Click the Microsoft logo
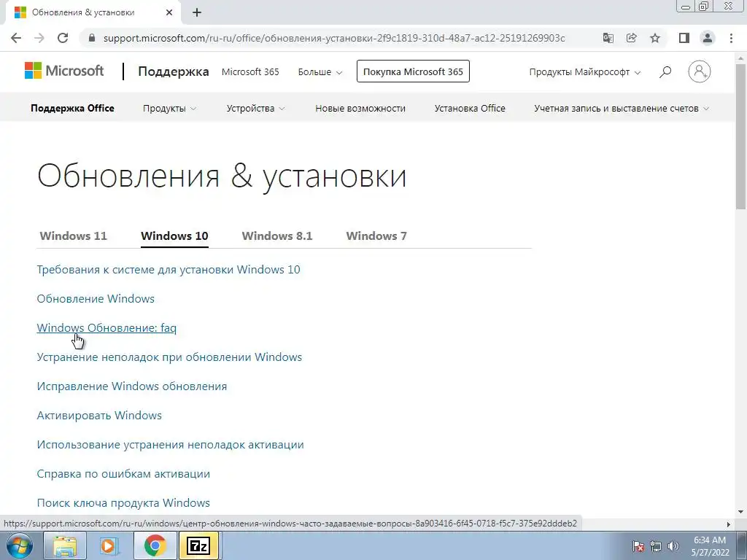747x560 pixels. click(64, 71)
